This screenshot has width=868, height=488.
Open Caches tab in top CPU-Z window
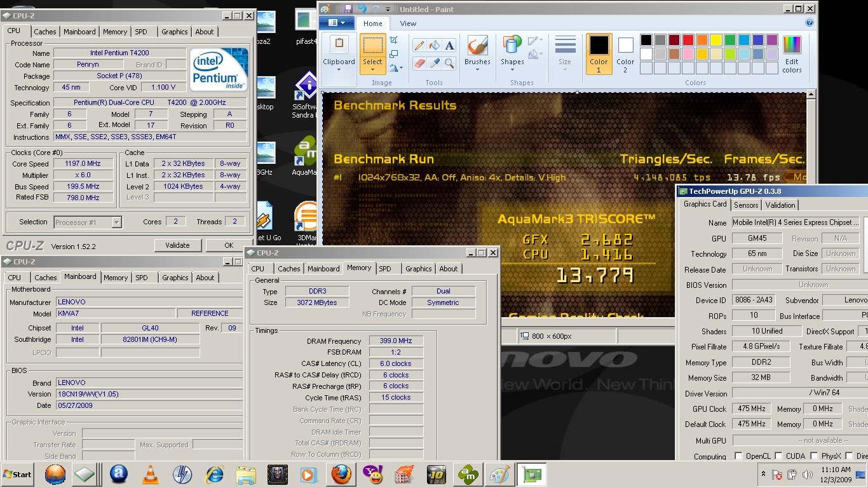[x=44, y=32]
